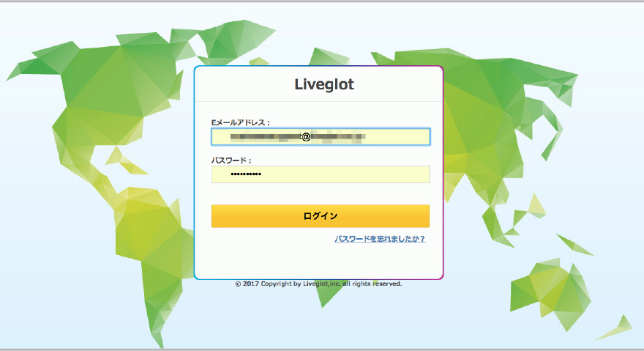Click the Eメールアドレス input field
The image size is (644, 351).
coord(321,136)
